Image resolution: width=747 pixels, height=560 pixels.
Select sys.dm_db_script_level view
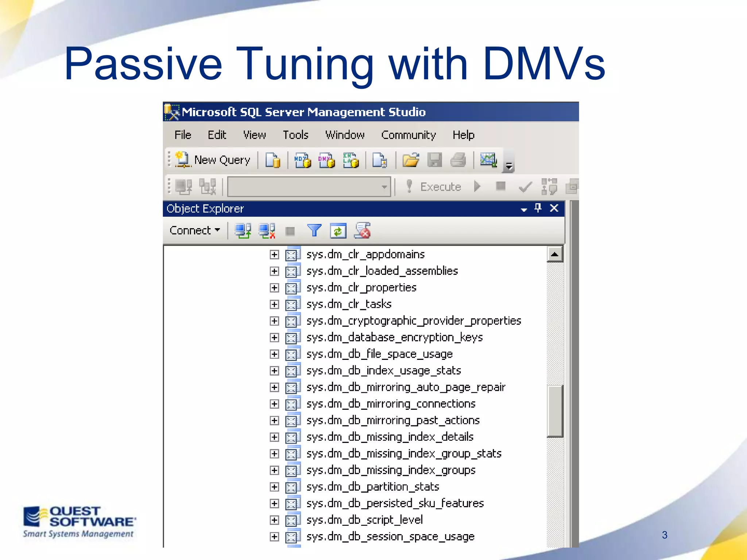364,520
